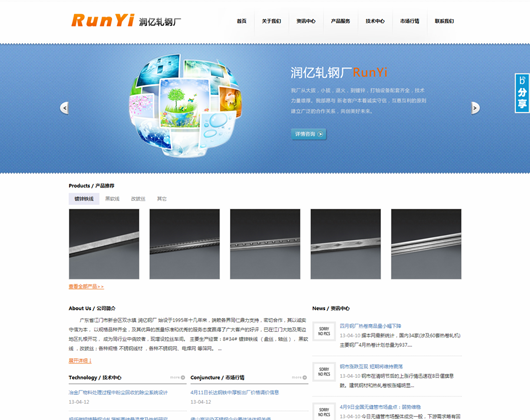This screenshot has height=420, width=530.
Task: Follow the orange view-all-products link
Action: pyautogui.click(x=86, y=287)
